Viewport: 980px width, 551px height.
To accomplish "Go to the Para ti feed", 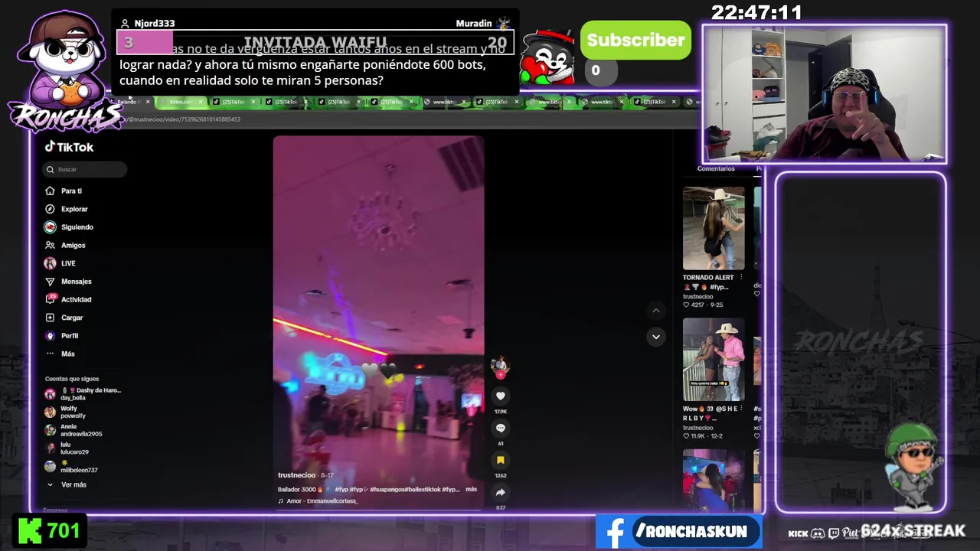I will pyautogui.click(x=71, y=191).
